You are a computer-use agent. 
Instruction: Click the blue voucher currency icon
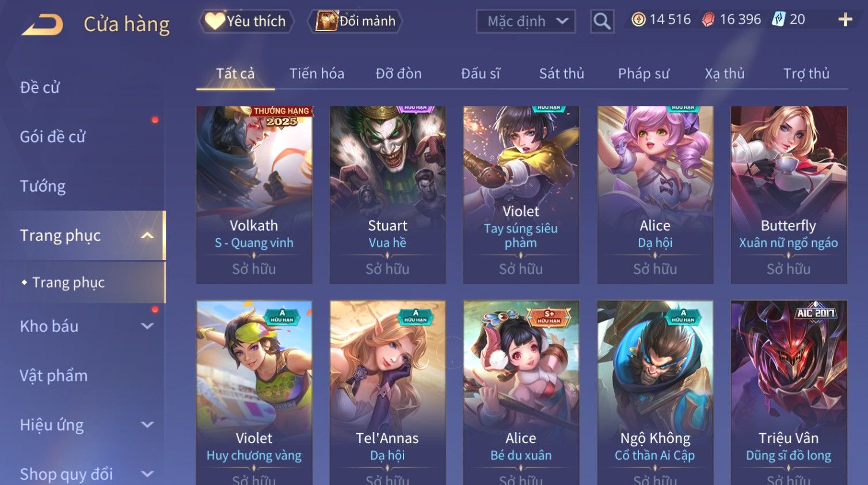tap(779, 20)
